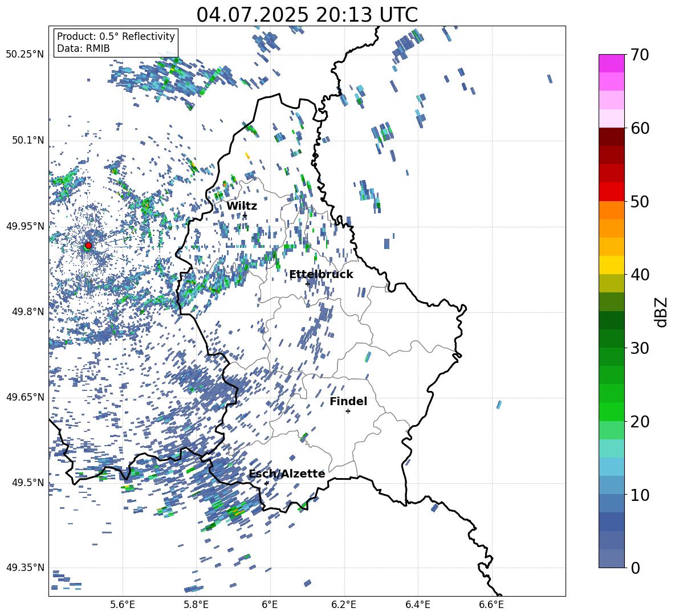Click the 50.1°N latitude label

28,140
